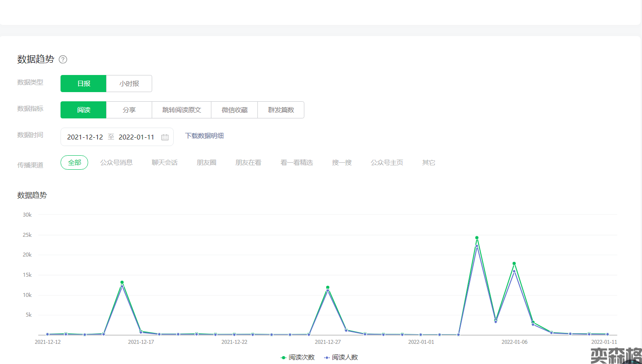This screenshot has height=364, width=642.
Task: Filter channel by 全部
Action: [x=74, y=162]
